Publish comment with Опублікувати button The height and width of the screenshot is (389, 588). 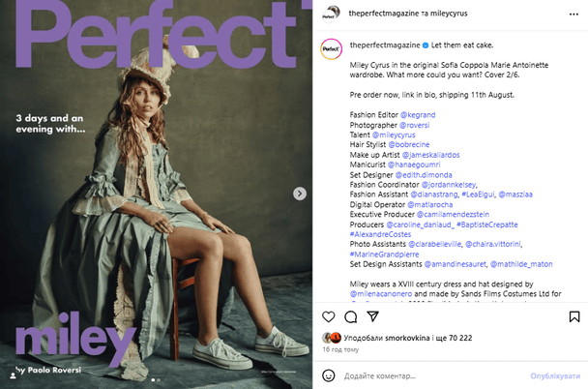(555, 375)
